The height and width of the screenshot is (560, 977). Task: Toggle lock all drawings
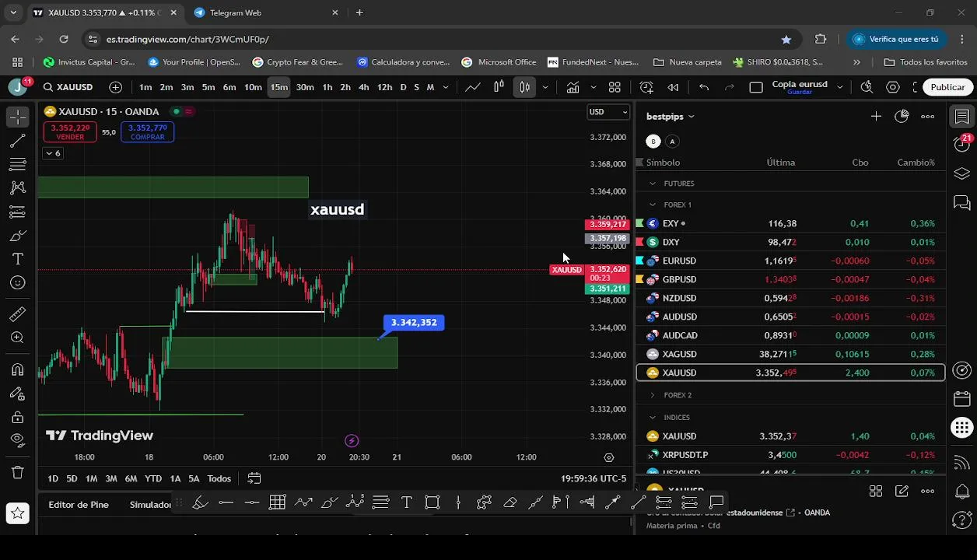[x=17, y=417]
